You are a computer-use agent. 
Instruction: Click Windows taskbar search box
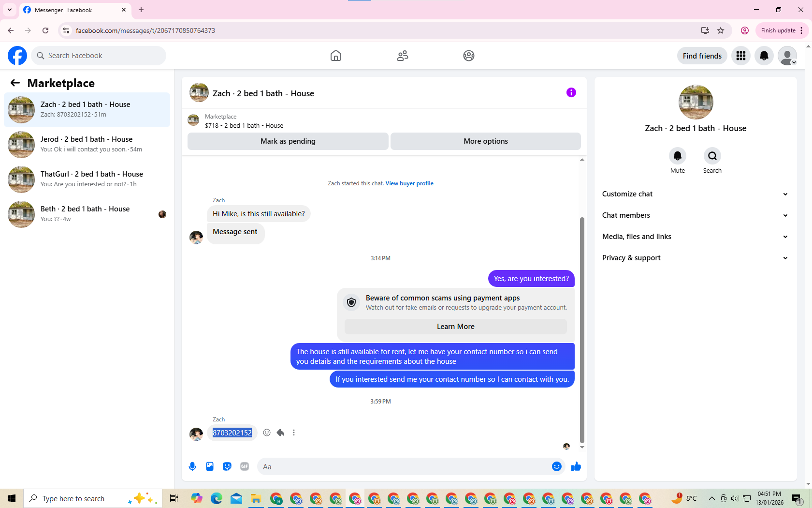point(93,498)
